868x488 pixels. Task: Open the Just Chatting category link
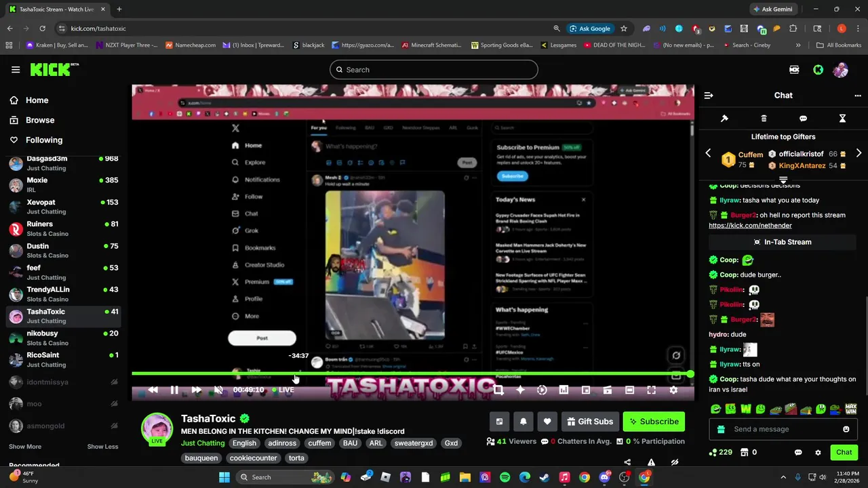point(203,443)
